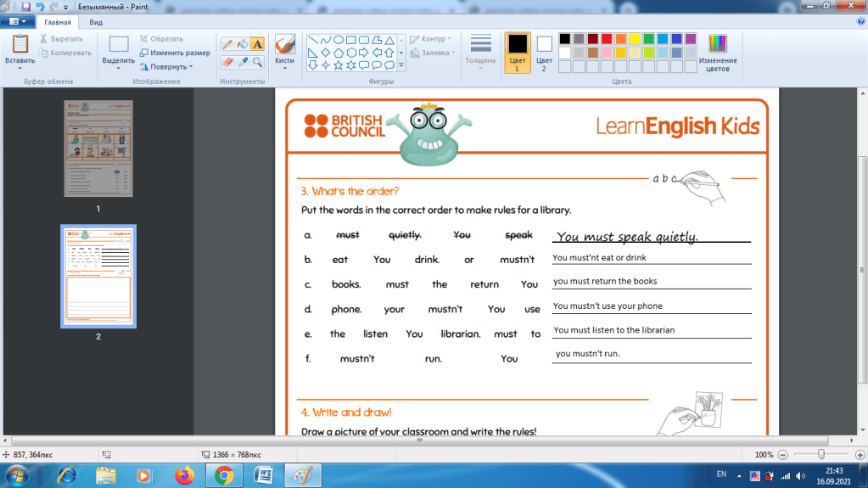This screenshot has height=488, width=868.
Task: Switch to the Вид tab
Action: [x=96, y=22]
